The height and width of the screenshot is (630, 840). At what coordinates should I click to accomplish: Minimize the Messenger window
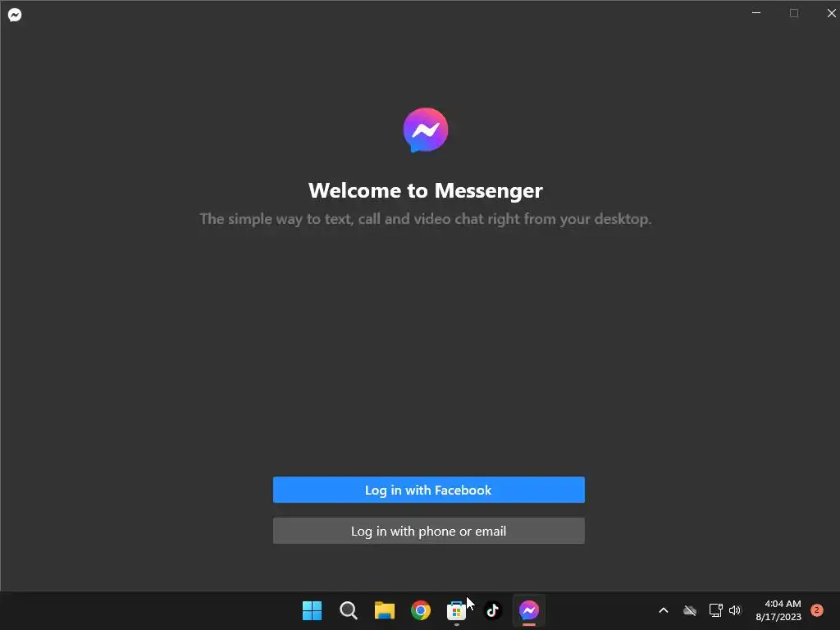click(x=756, y=13)
